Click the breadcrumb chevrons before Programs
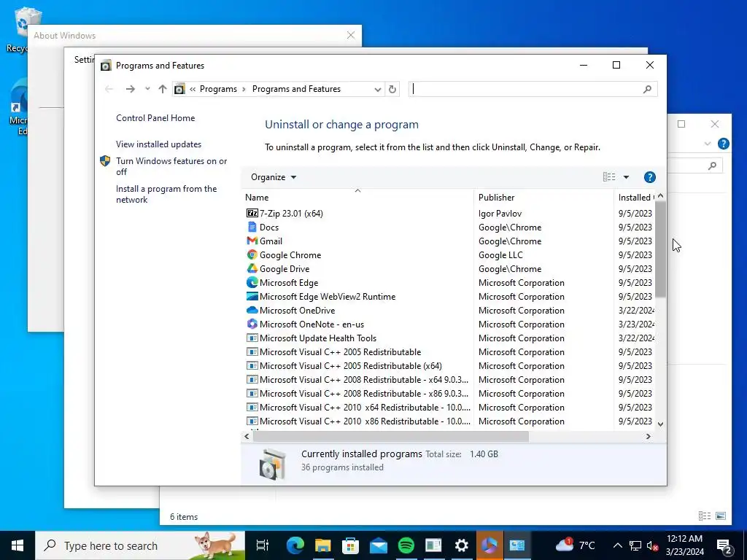 click(193, 89)
